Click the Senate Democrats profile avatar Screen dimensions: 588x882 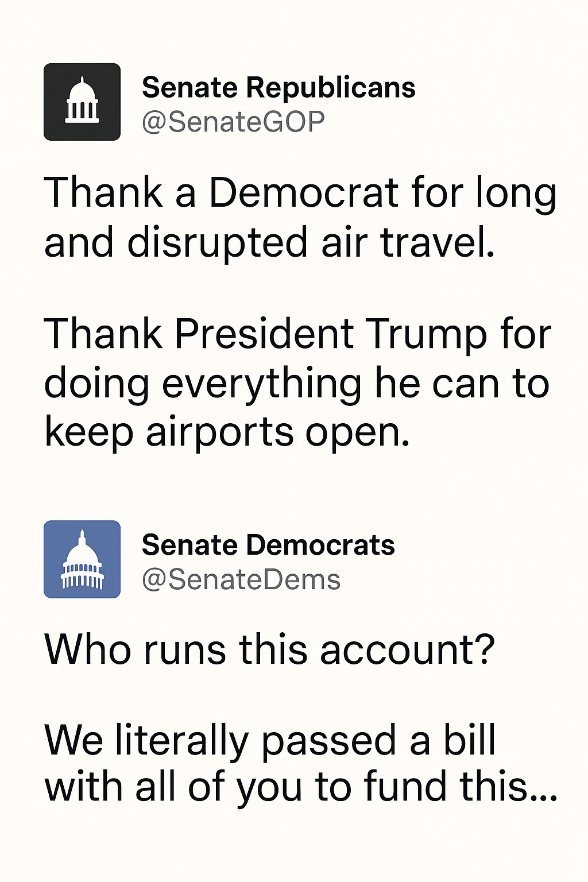pyautogui.click(x=82, y=559)
